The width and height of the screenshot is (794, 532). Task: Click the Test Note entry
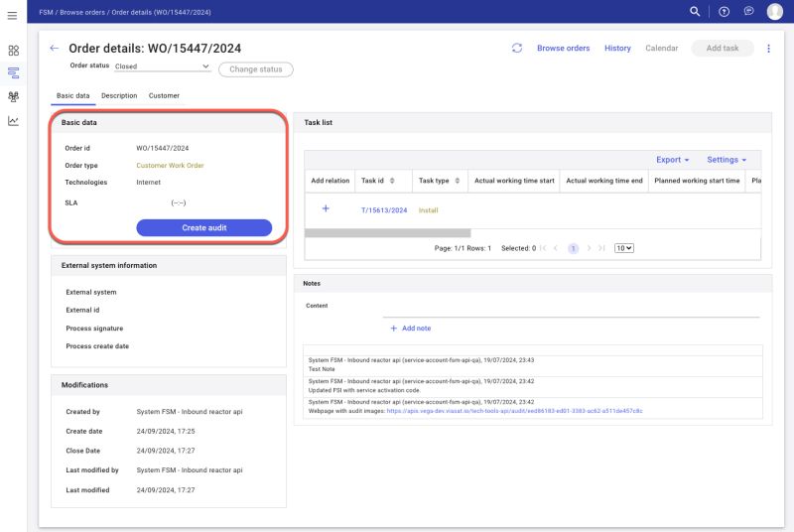(x=322, y=369)
